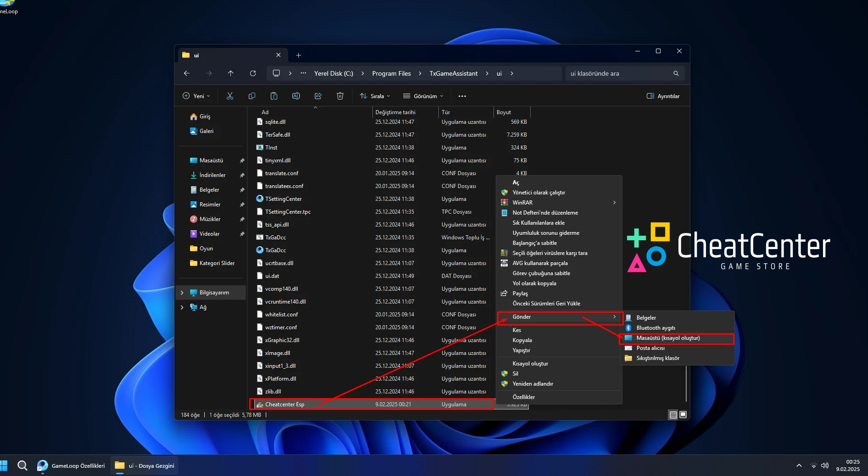Click the Copy icon in toolbar

coord(252,96)
